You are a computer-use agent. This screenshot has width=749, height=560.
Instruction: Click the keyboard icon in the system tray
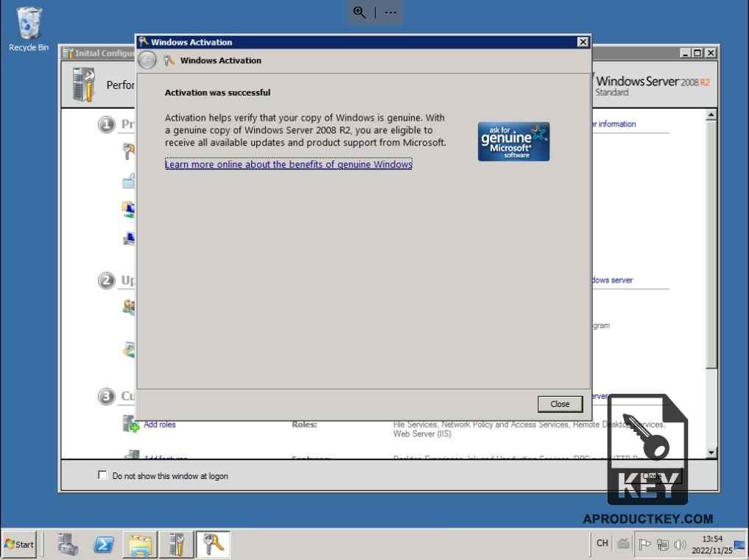pos(623,543)
